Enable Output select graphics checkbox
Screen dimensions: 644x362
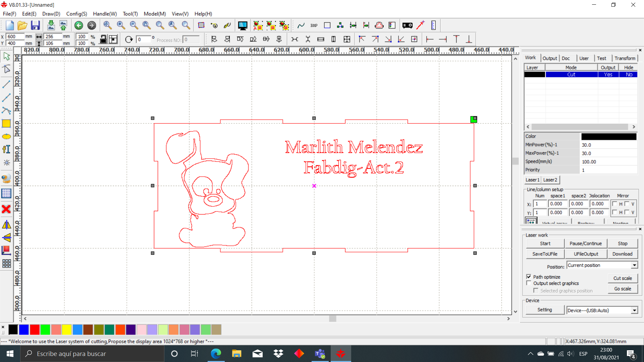(x=529, y=283)
